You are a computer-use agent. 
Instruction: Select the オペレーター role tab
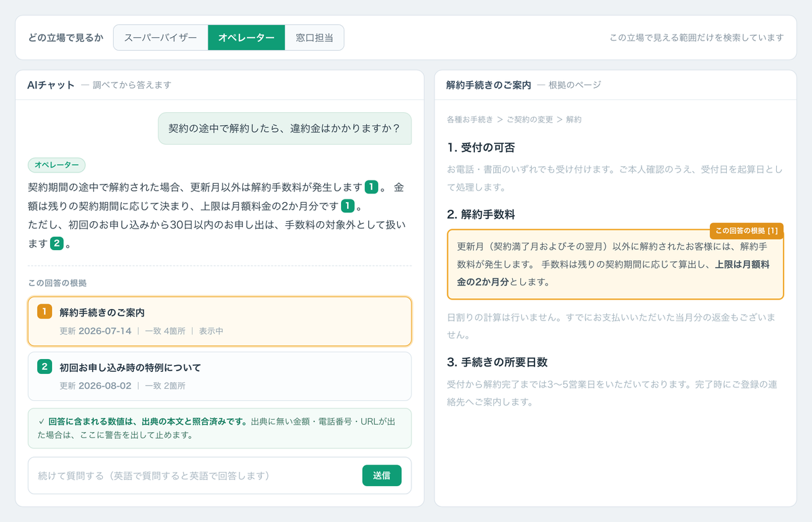(246, 38)
